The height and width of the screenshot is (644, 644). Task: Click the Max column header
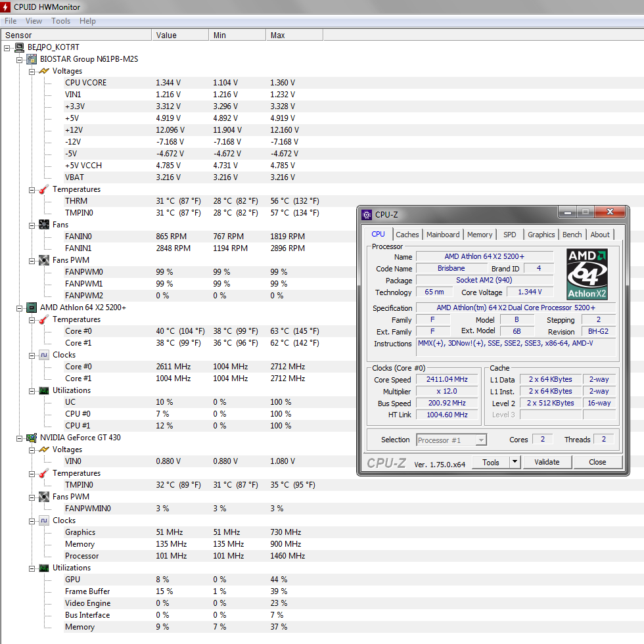pyautogui.click(x=278, y=35)
